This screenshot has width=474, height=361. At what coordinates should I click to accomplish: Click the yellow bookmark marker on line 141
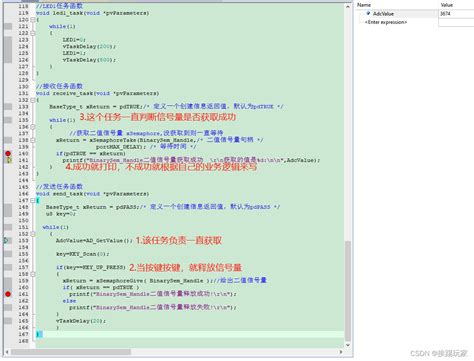coord(9,160)
